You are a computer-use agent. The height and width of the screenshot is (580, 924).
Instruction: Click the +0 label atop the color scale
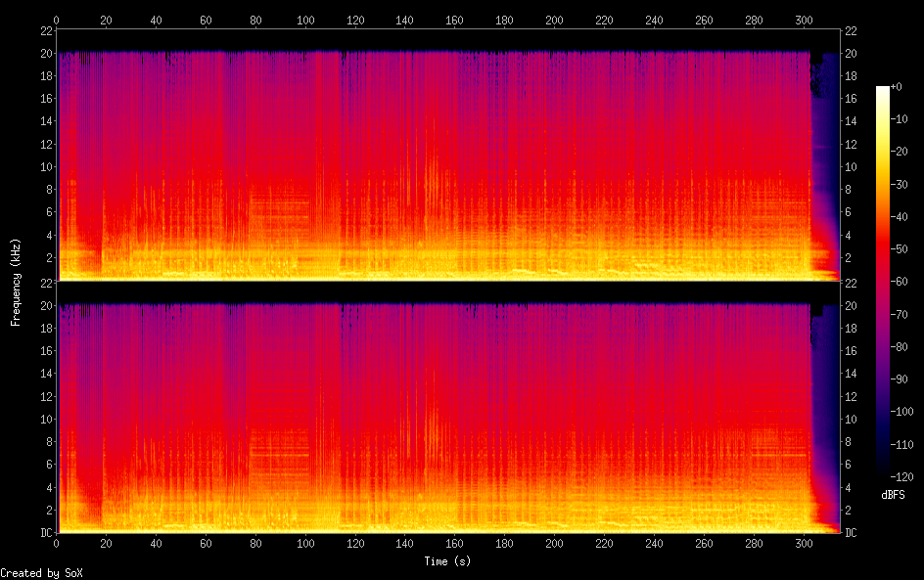(x=897, y=88)
